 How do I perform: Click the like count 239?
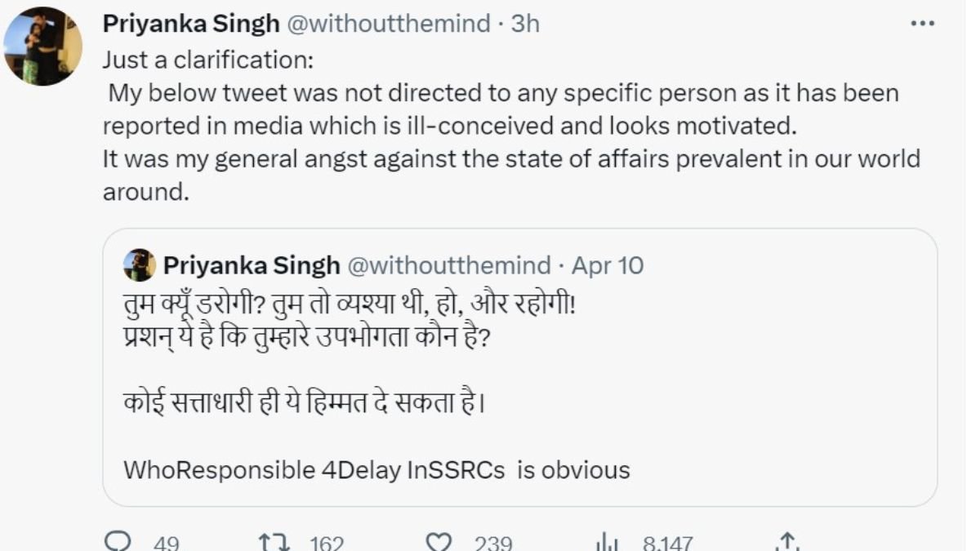click(492, 543)
